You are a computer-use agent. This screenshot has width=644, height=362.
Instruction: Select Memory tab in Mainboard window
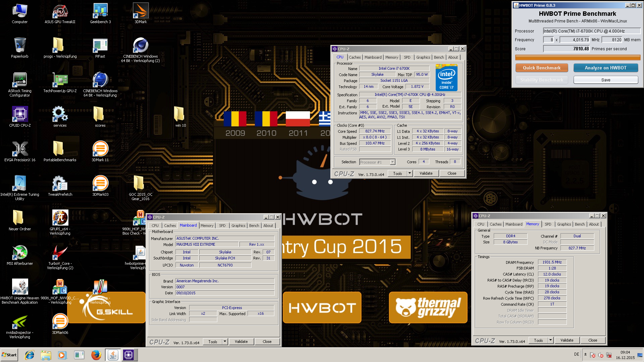pos(207,226)
